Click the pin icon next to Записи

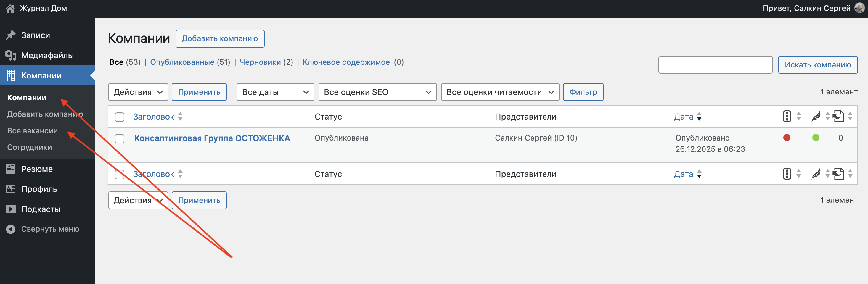coord(11,35)
